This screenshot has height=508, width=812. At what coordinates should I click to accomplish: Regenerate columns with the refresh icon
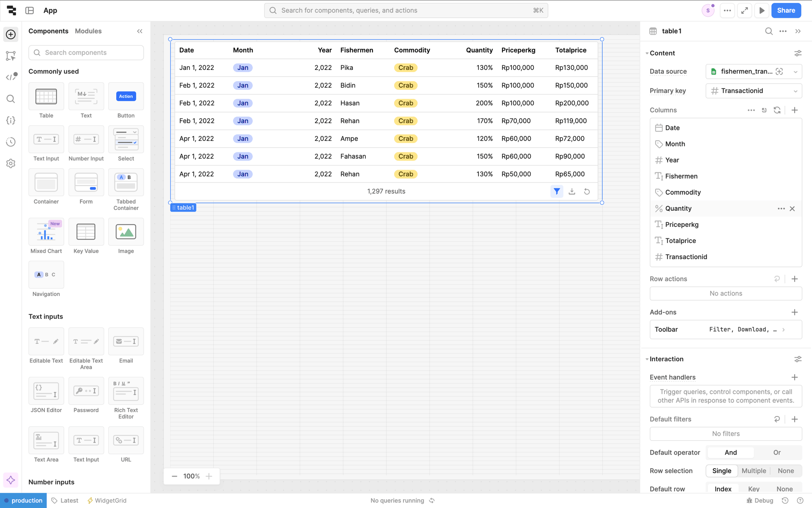[777, 110]
